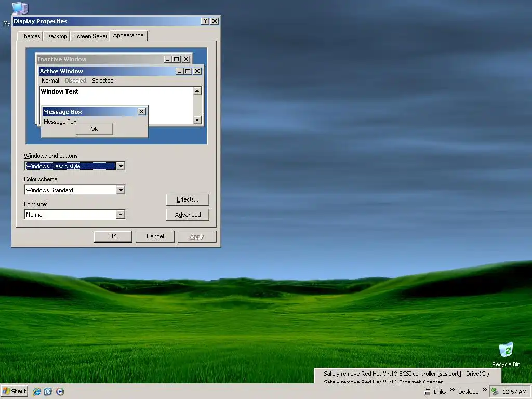
Task: Click the Message Box preview title bar
Action: [95, 112]
